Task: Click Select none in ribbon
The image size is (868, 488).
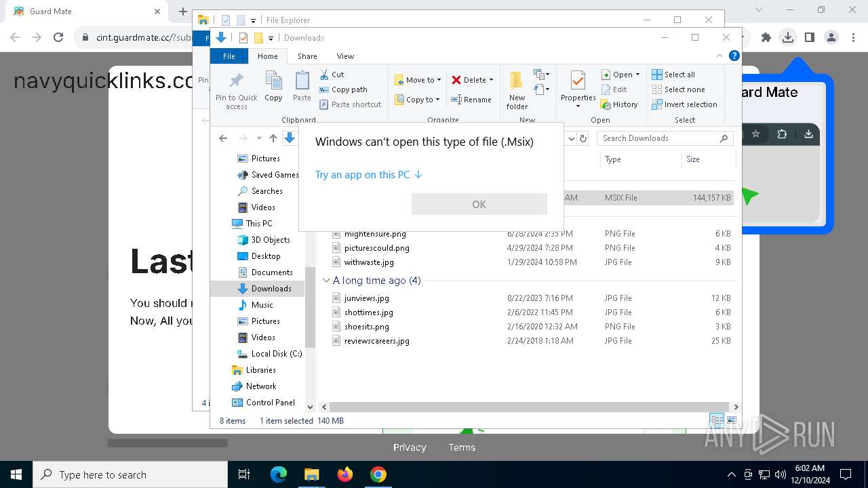Action: click(678, 89)
